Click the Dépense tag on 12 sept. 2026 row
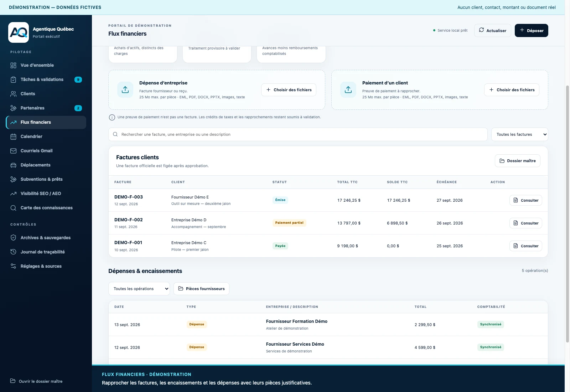This screenshot has width=570, height=392. click(x=197, y=347)
